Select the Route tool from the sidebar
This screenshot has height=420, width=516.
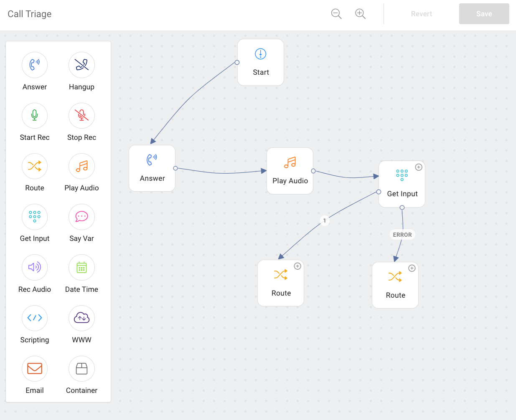tap(35, 166)
